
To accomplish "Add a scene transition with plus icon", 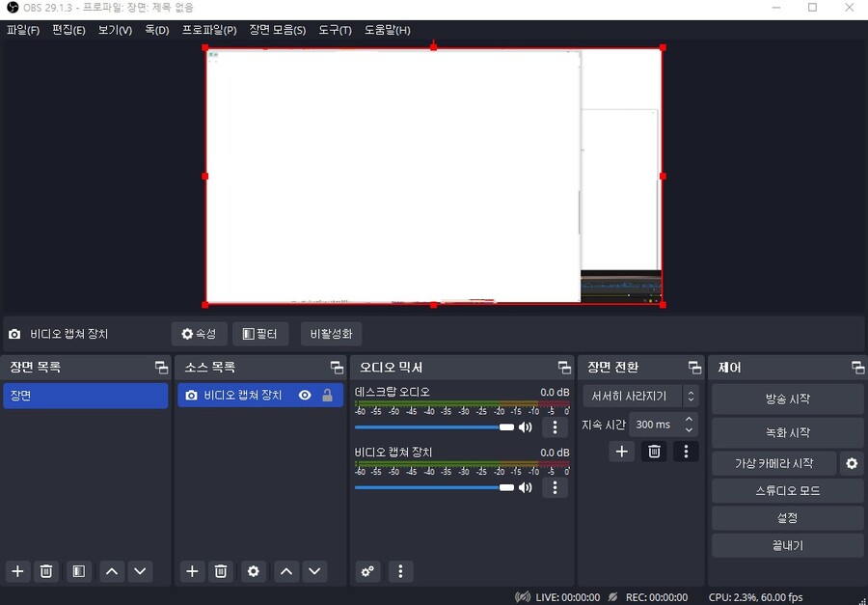I will click(622, 452).
